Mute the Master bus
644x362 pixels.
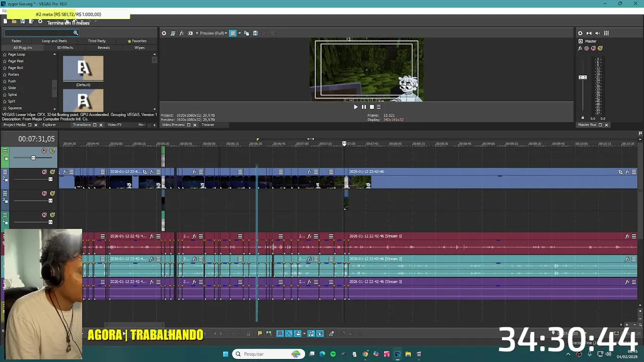pos(593,48)
